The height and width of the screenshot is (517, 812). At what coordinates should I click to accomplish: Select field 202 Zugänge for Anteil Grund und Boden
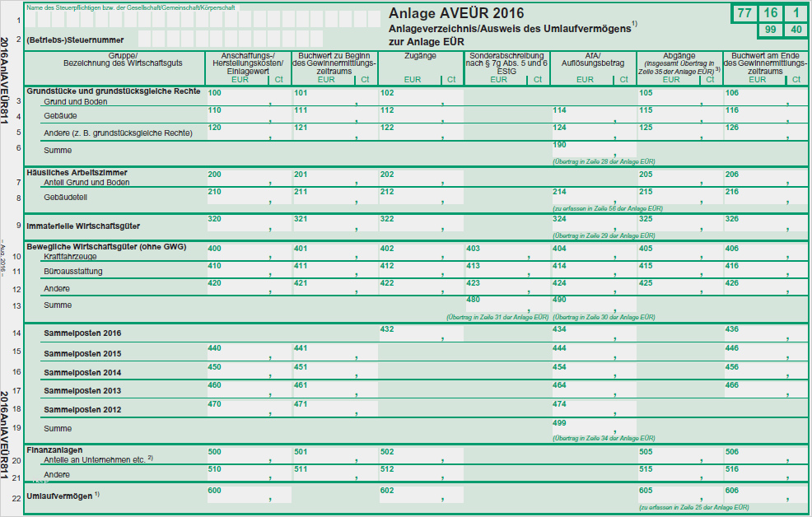[419, 179]
